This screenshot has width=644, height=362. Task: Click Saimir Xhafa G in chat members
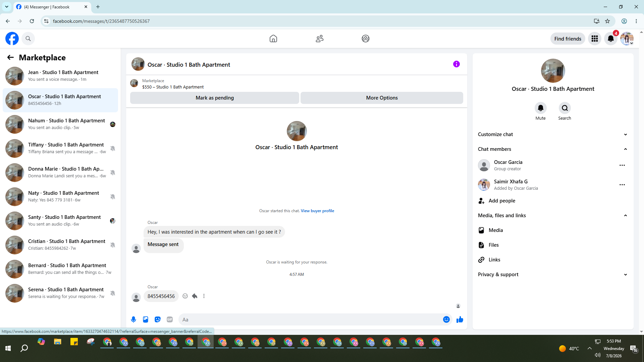tap(511, 182)
